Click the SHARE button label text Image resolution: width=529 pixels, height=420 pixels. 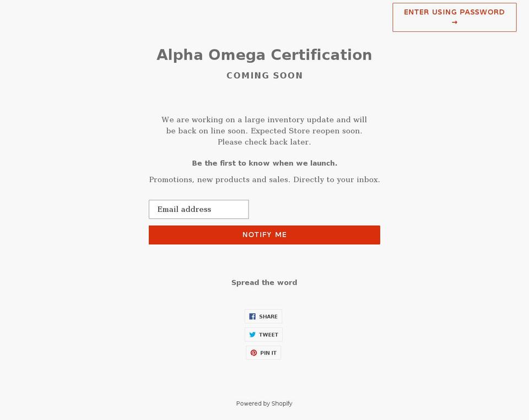click(269, 316)
